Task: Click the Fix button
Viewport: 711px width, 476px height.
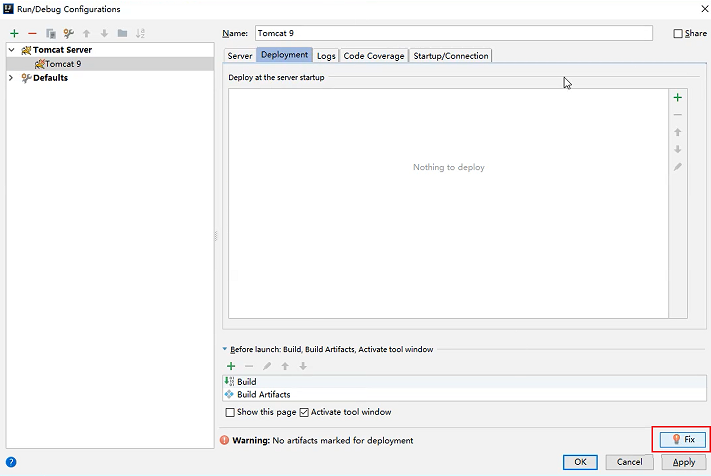Action: click(683, 439)
